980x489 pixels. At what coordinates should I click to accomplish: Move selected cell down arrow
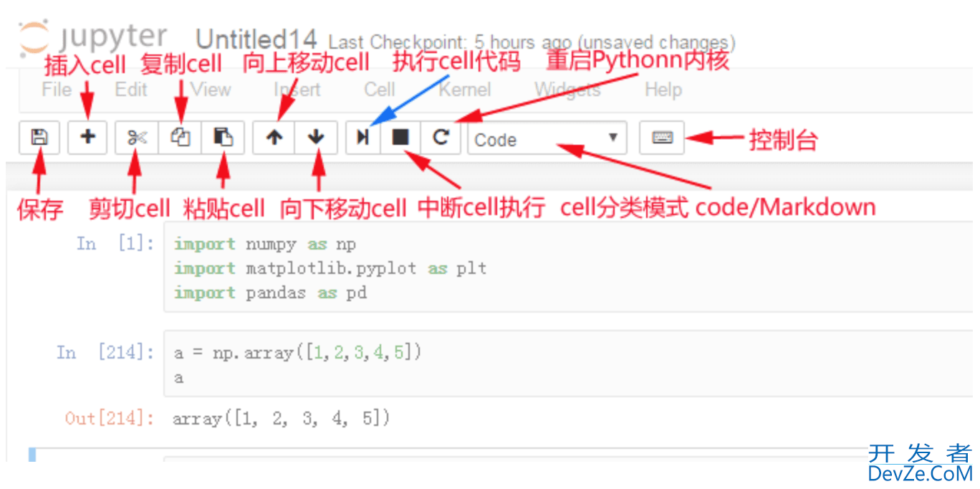(316, 137)
